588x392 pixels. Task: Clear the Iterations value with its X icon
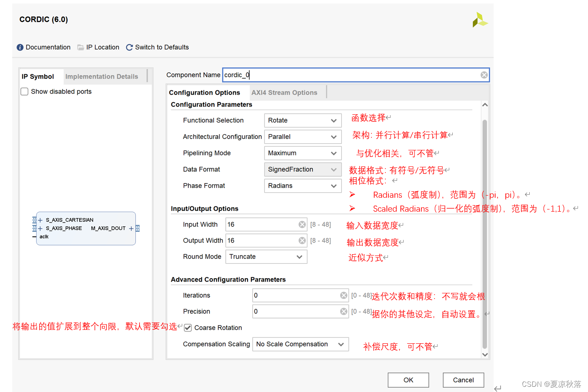click(x=344, y=296)
